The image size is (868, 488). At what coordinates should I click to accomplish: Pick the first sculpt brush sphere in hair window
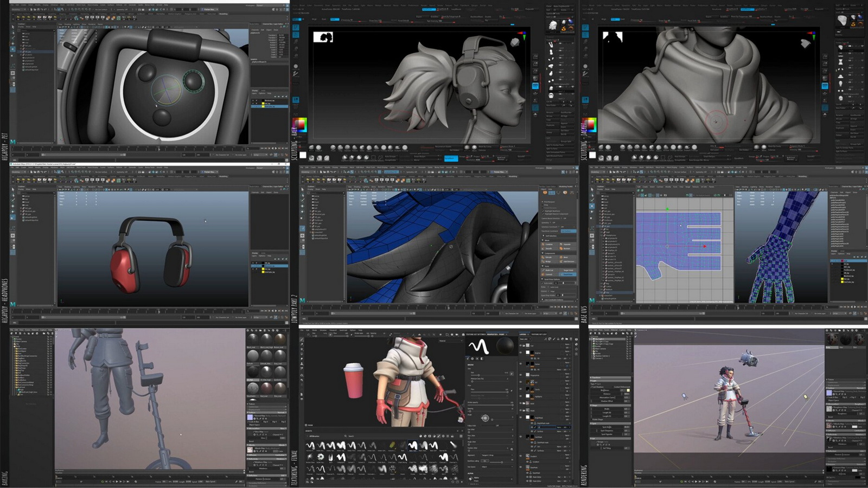point(311,147)
